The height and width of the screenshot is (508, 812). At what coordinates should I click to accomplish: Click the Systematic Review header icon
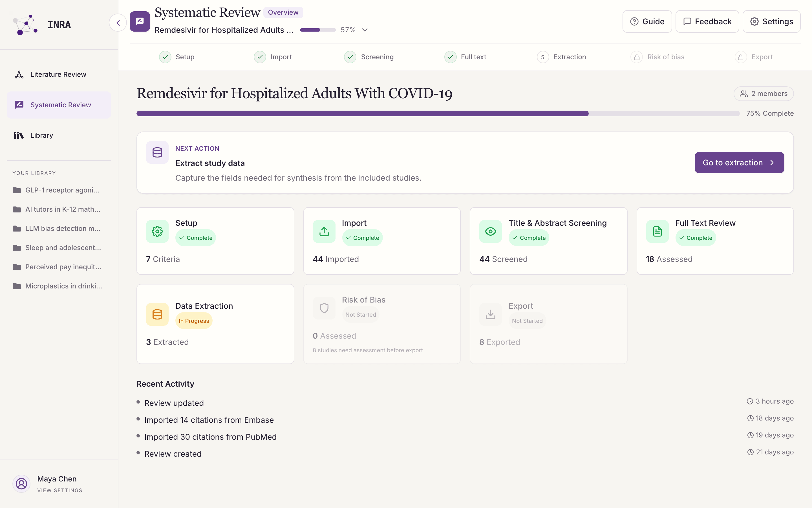click(140, 21)
